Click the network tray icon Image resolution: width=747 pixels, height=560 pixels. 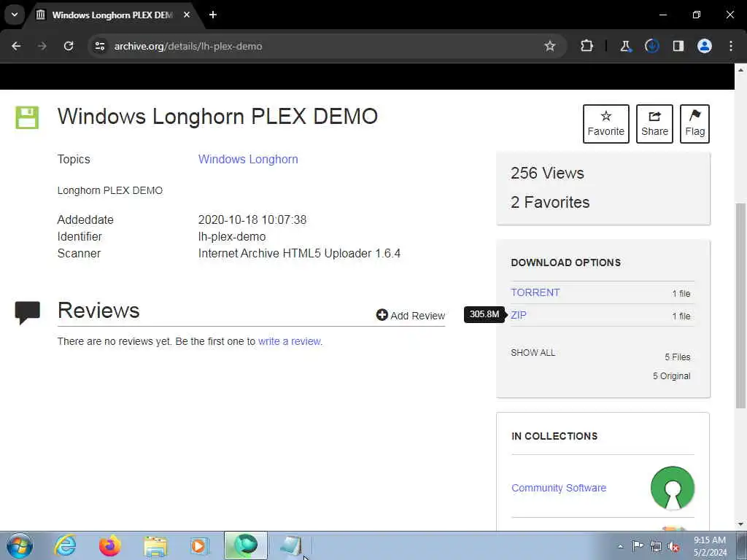[656, 546]
